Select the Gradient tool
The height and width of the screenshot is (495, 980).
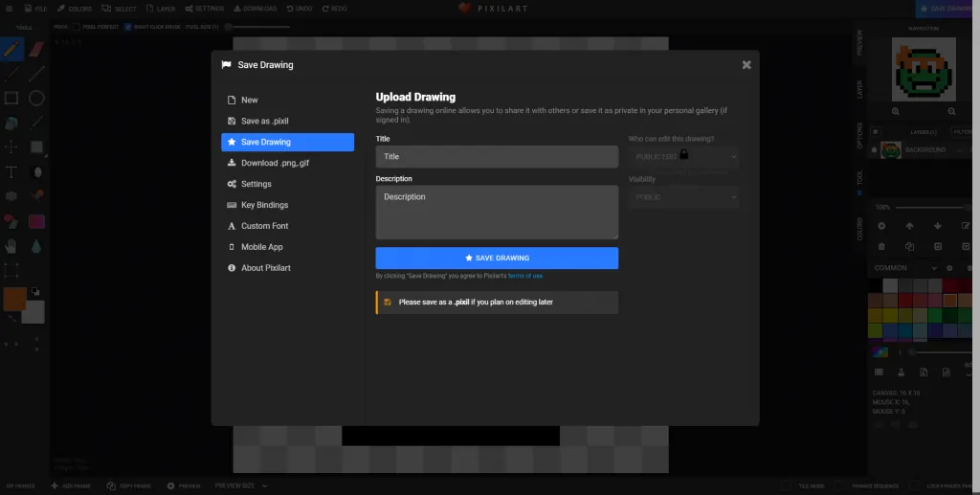point(37,221)
